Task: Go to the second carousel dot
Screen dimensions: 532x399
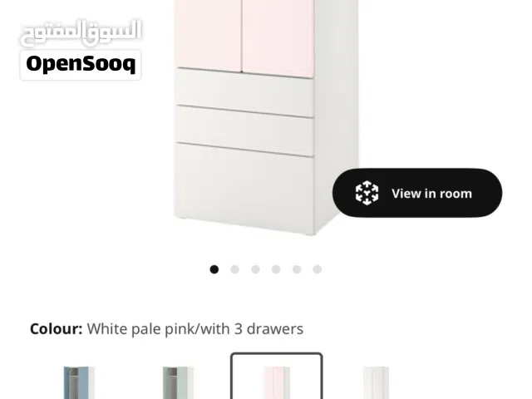Action: tap(234, 269)
